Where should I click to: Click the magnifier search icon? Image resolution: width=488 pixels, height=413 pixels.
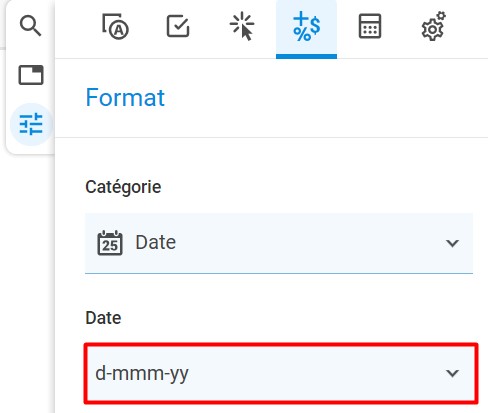click(x=30, y=26)
